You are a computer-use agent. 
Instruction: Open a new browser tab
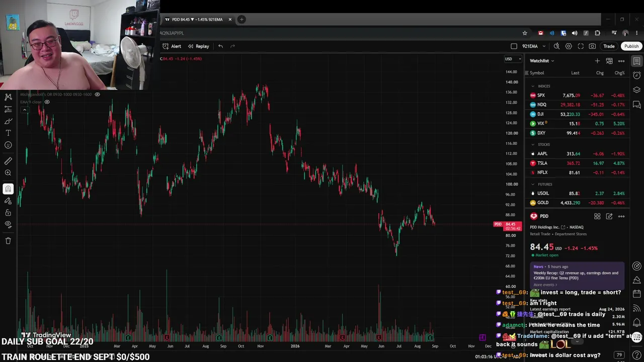[242, 20]
